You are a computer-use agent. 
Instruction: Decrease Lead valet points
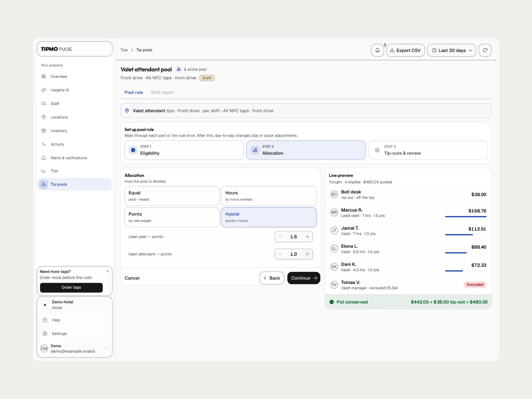(280, 237)
